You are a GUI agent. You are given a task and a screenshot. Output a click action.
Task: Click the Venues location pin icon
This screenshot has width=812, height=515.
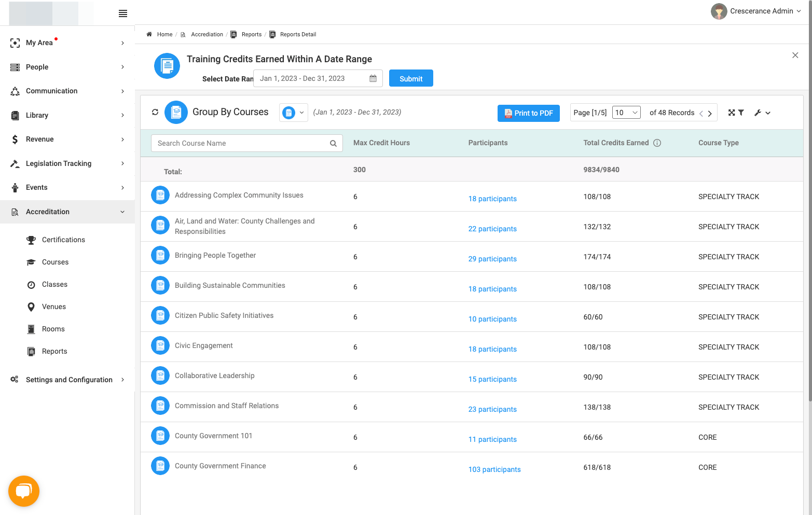coord(31,307)
